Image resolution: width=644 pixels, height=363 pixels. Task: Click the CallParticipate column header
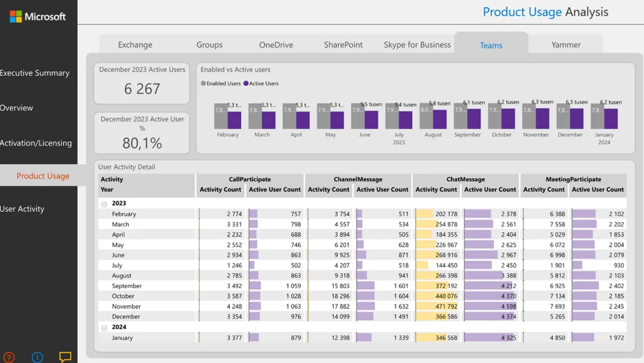click(x=250, y=179)
